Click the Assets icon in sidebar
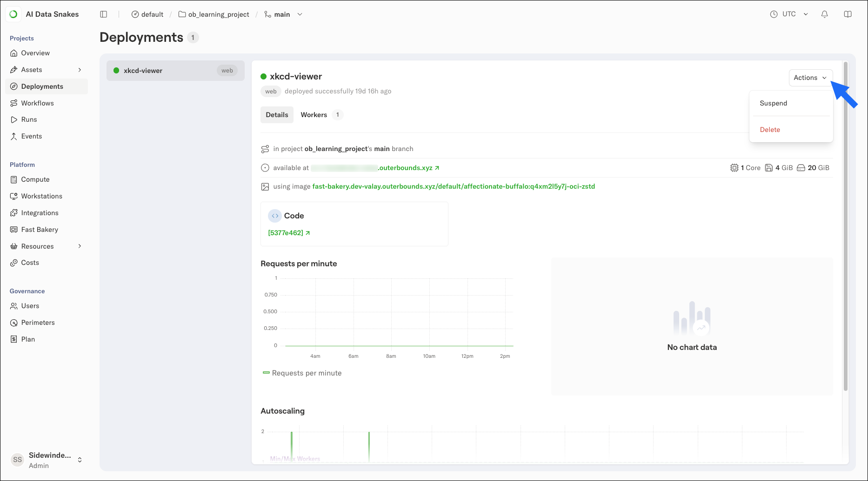 [x=14, y=70]
